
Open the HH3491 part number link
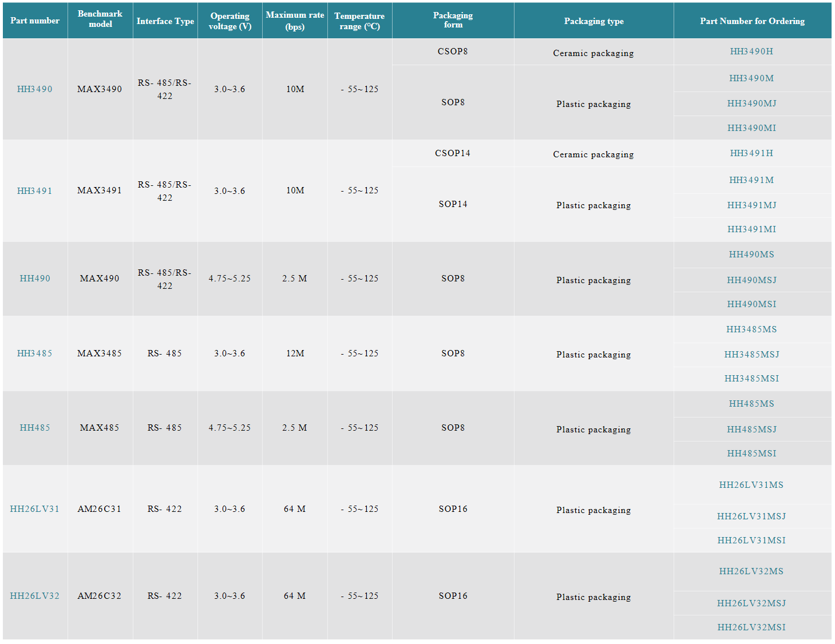tap(35, 191)
